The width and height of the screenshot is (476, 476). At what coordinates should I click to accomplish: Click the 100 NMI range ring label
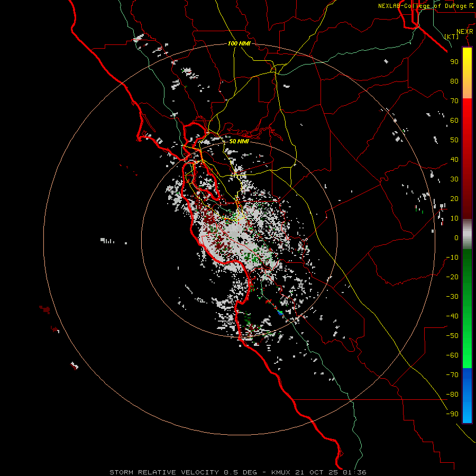point(239,43)
